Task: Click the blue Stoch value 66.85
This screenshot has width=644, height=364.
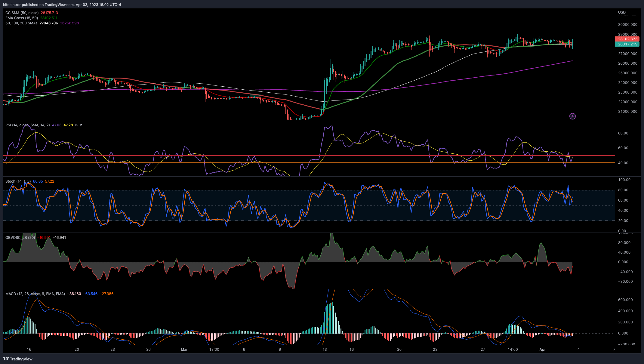Action: point(38,181)
